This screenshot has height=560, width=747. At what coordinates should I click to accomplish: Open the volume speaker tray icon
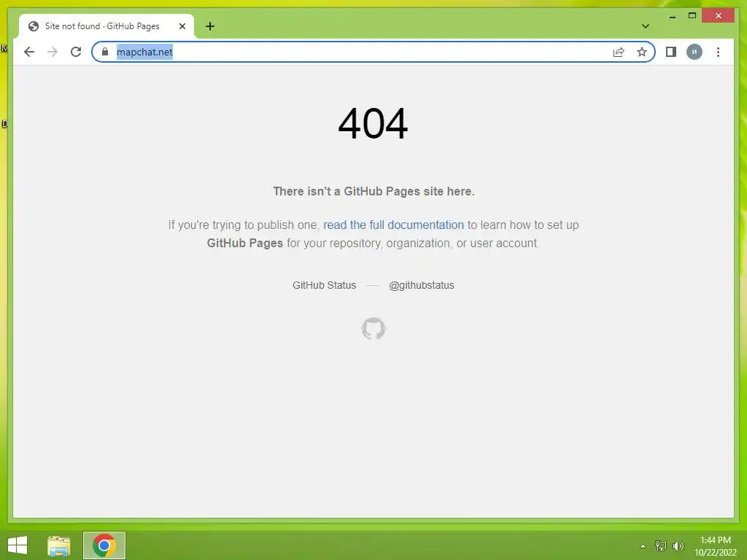pos(678,546)
